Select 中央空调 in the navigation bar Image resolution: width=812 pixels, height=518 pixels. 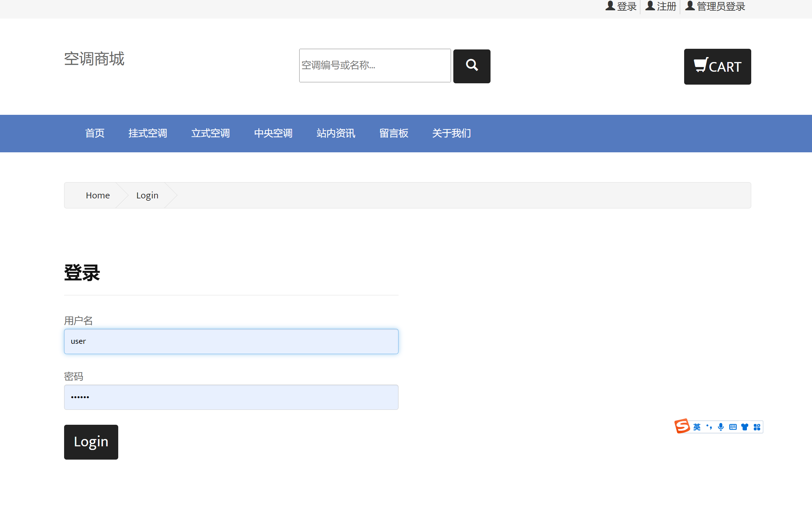273,133
